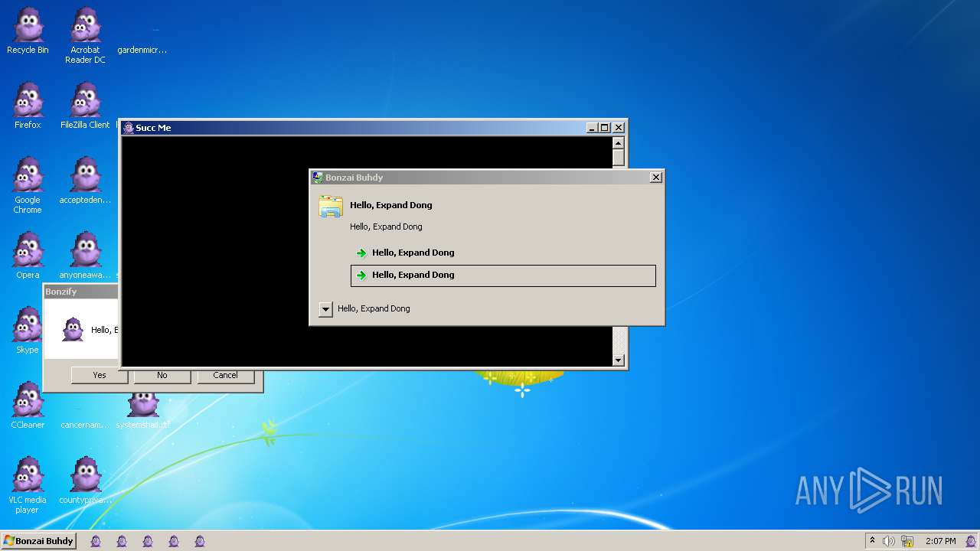Close the Bonzai Buhdy dialog
The height and width of the screenshot is (551, 980).
click(656, 178)
